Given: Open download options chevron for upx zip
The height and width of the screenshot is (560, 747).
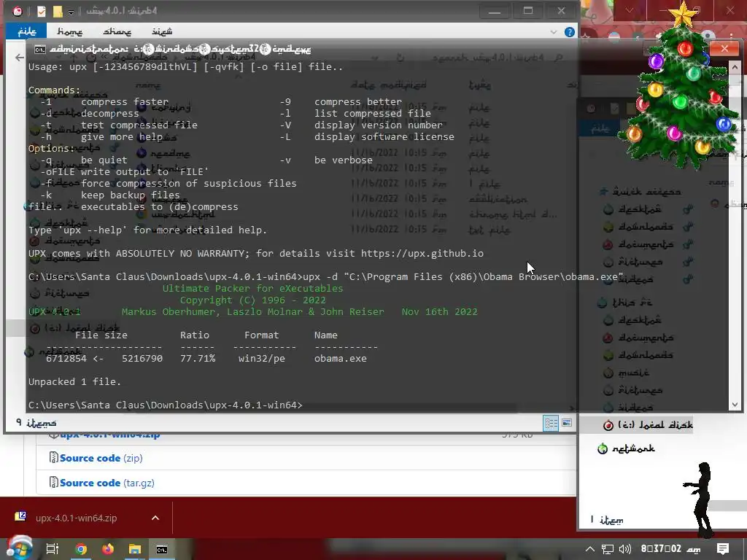Looking at the screenshot, I should point(155,518).
